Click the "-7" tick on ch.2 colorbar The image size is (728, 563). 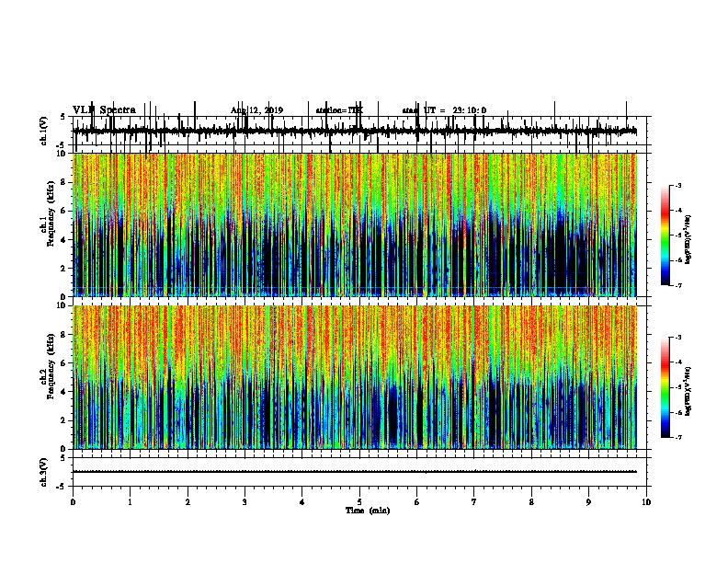(x=678, y=438)
